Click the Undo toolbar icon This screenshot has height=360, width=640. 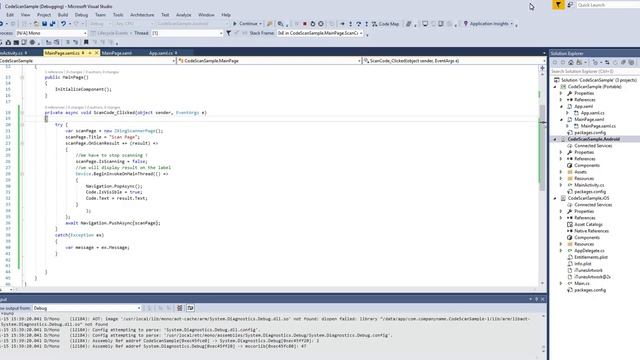pos(63,24)
